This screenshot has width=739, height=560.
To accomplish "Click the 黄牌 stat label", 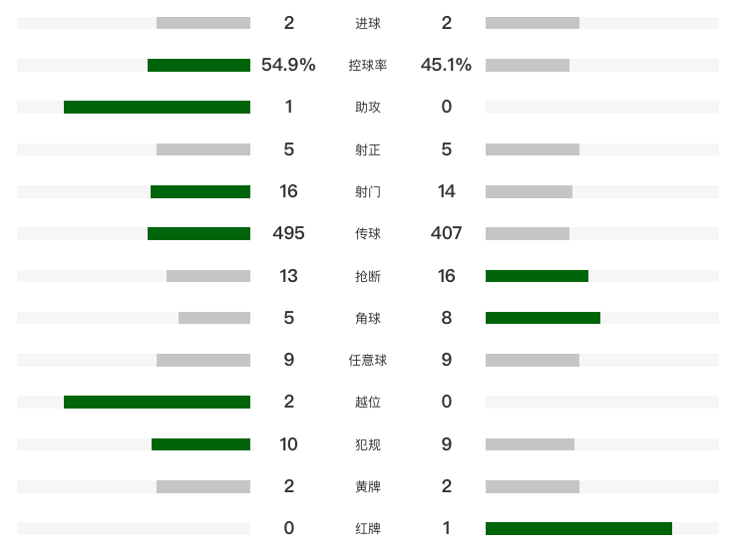I will 368,486.
